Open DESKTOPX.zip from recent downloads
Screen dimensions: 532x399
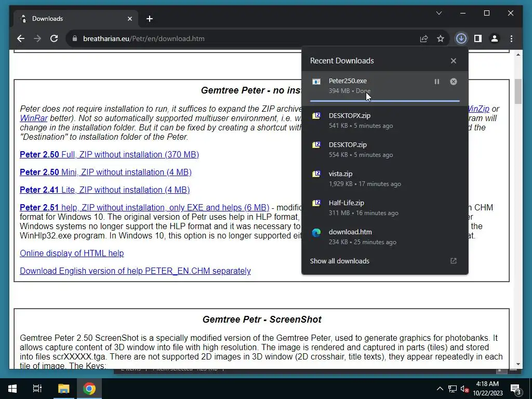coord(385,121)
